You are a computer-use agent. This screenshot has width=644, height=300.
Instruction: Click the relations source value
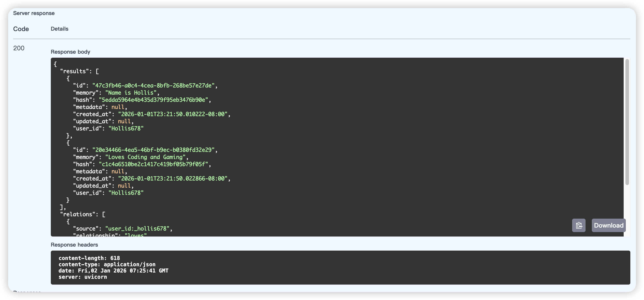click(137, 229)
